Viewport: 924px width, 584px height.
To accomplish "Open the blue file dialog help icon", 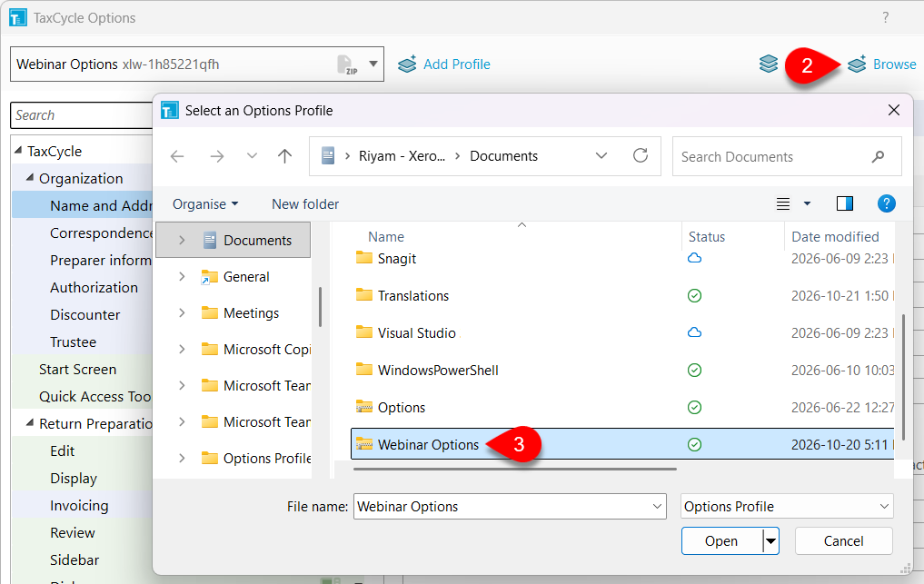I will pos(886,203).
